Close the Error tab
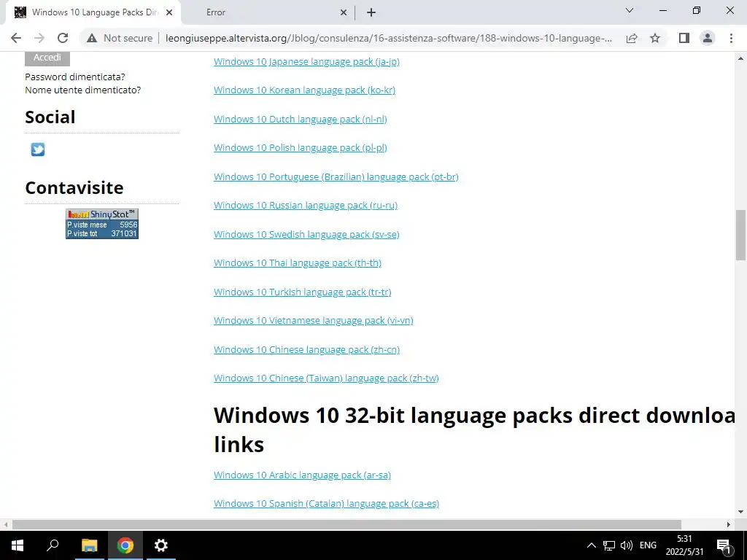 pyautogui.click(x=344, y=13)
